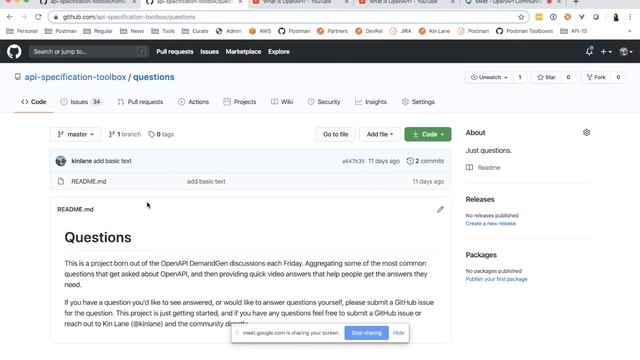Fork the repository
640x360 pixels.
click(596, 77)
